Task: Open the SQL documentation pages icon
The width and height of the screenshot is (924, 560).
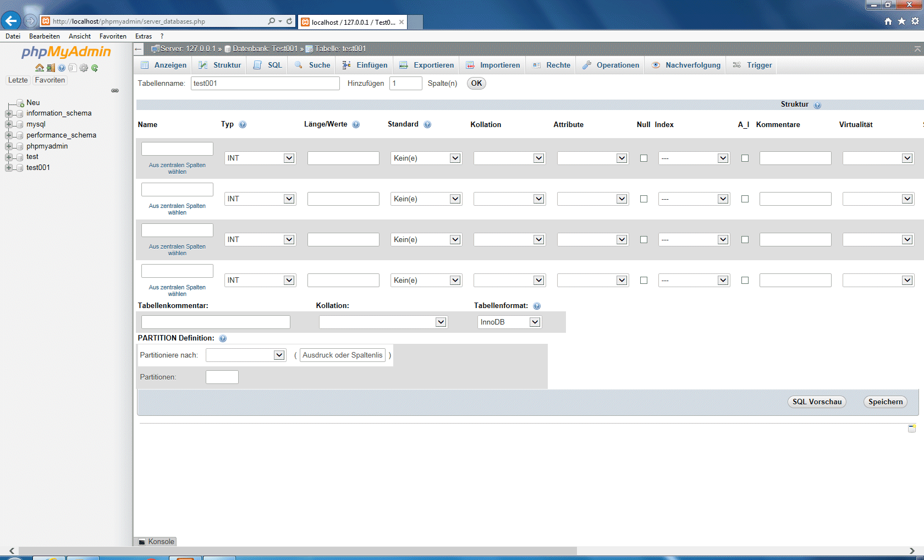Action: point(73,68)
